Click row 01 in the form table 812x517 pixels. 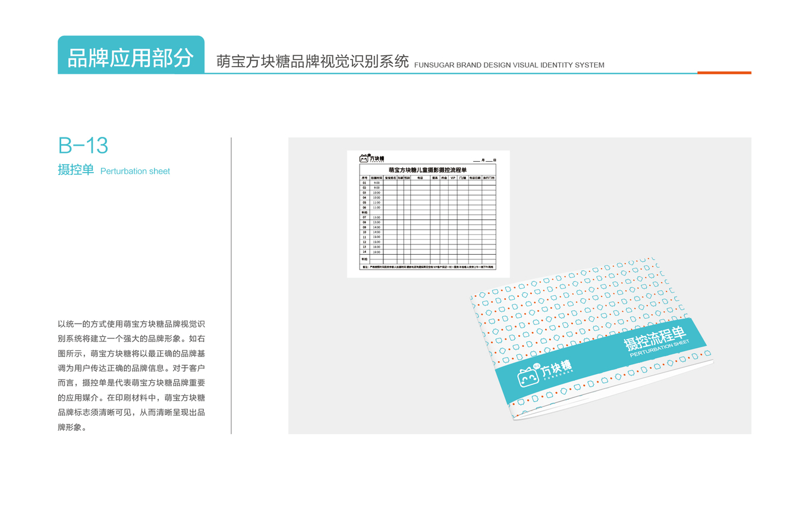(427, 183)
